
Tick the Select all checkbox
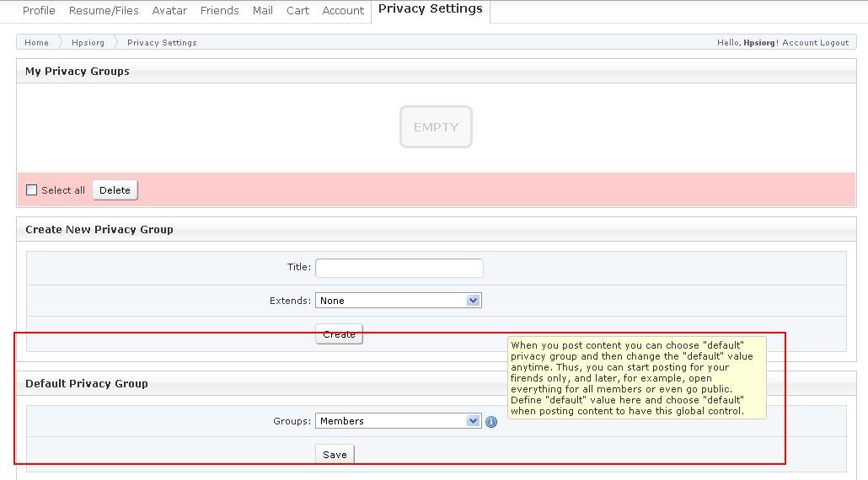pos(32,190)
